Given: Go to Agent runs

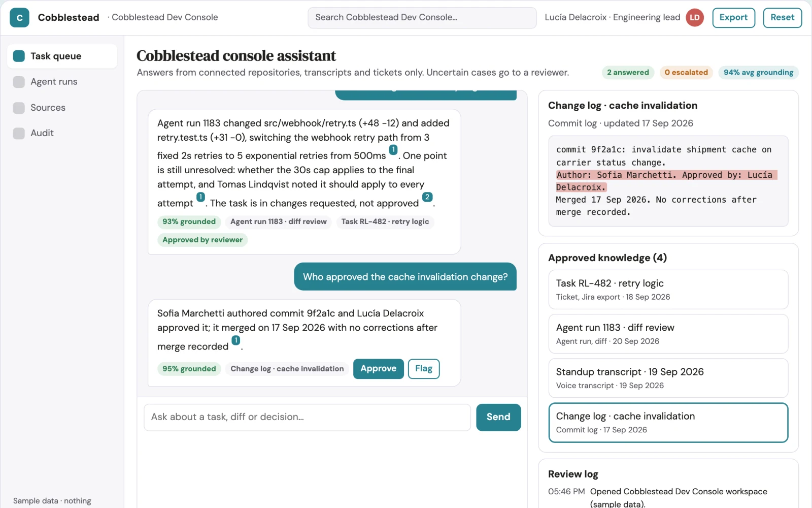Looking at the screenshot, I should pyautogui.click(x=62, y=82).
